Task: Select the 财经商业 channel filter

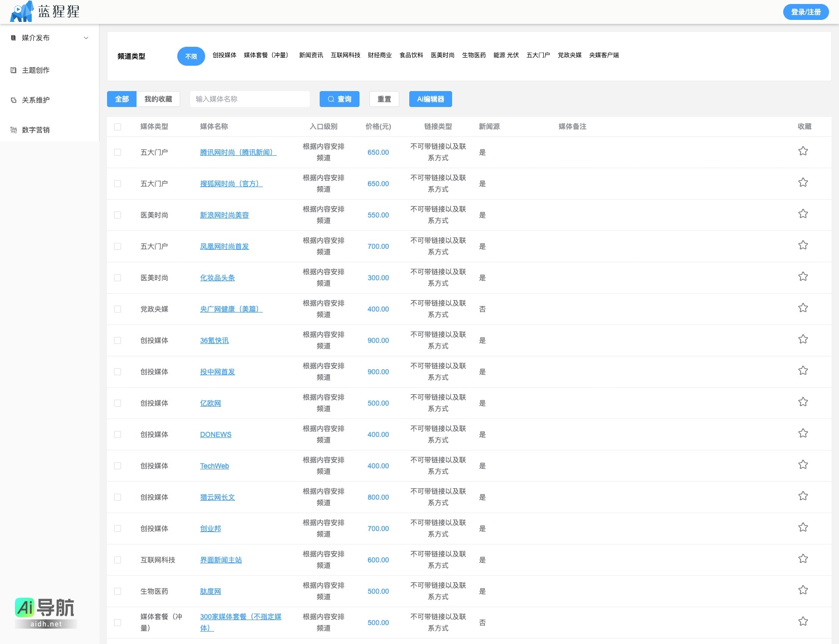Action: [x=379, y=55]
